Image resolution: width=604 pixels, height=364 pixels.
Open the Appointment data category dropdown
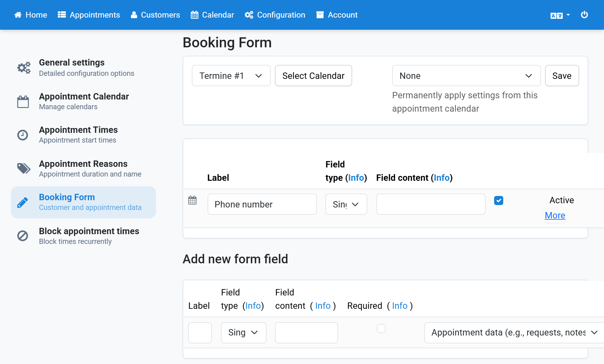(514, 333)
